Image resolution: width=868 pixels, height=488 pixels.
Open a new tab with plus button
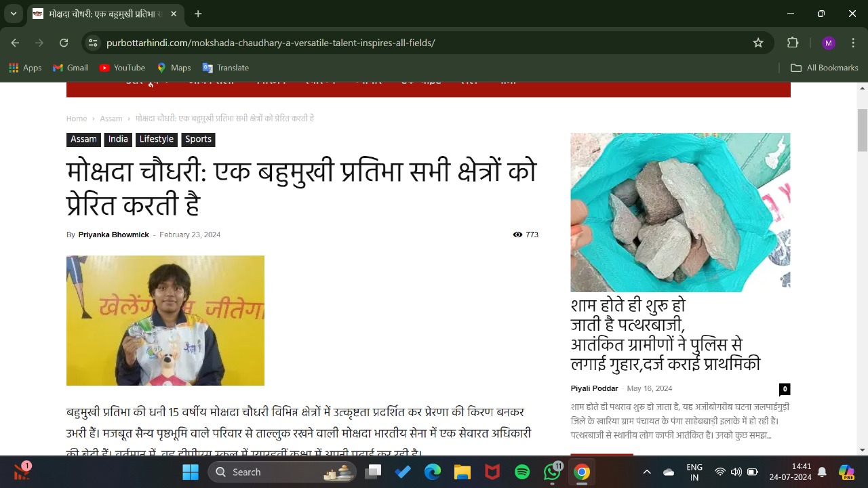pyautogui.click(x=198, y=14)
